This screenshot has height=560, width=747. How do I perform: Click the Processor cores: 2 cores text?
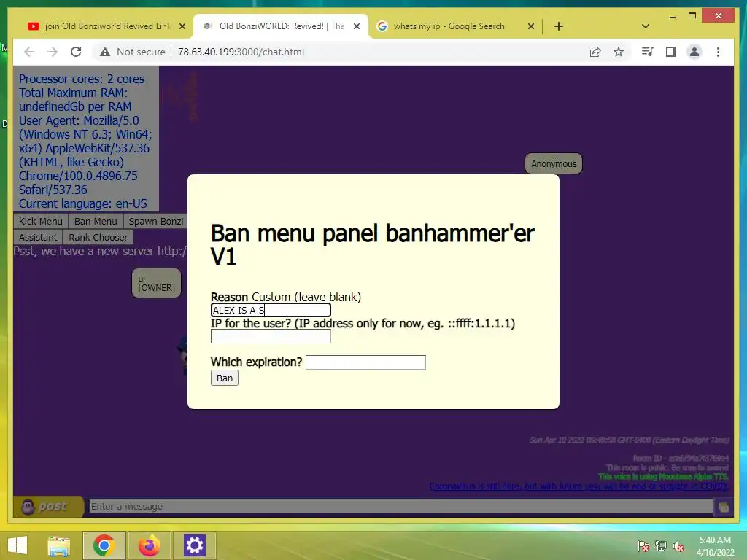[82, 79]
